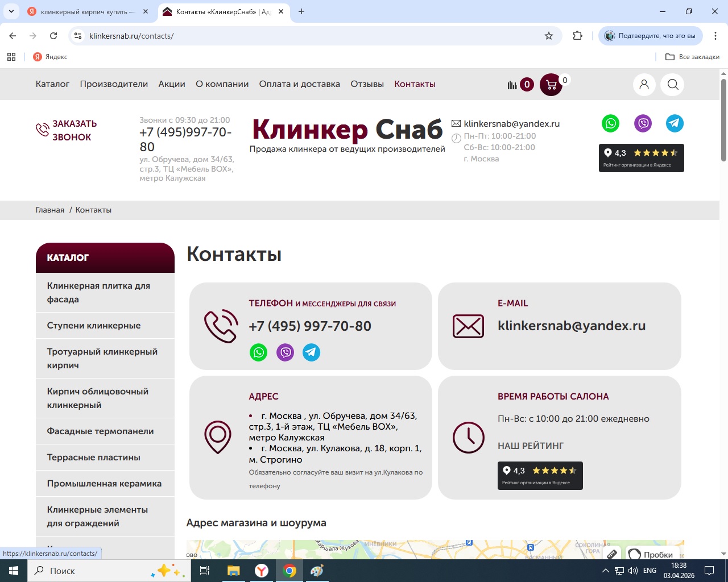Open the 'Яндекс' bookmark
The height and width of the screenshot is (582, 728).
coord(50,57)
